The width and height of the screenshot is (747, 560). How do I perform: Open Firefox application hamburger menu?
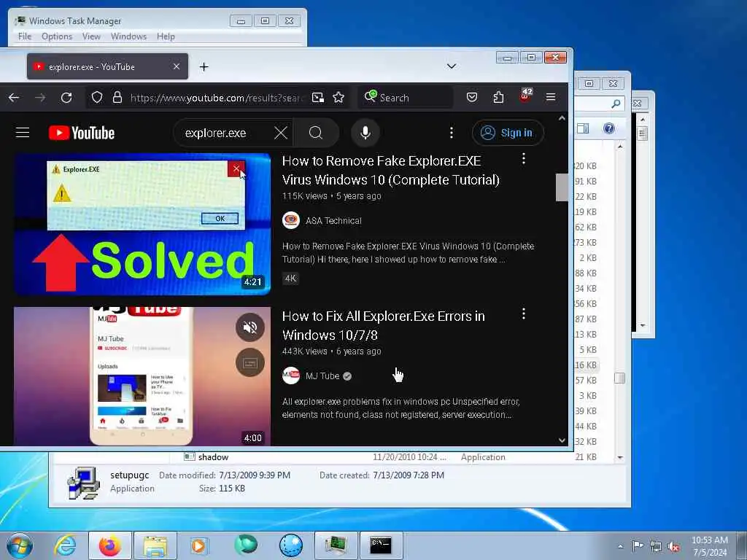point(551,97)
